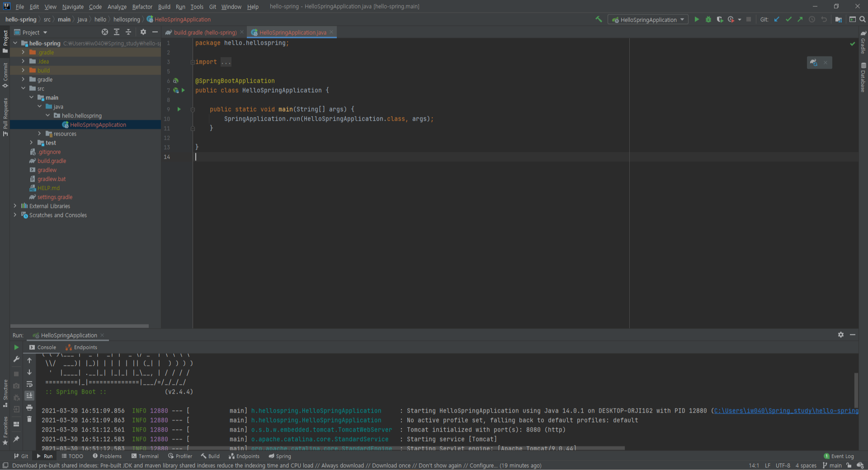Click run gutter icon beside main method

(x=179, y=109)
